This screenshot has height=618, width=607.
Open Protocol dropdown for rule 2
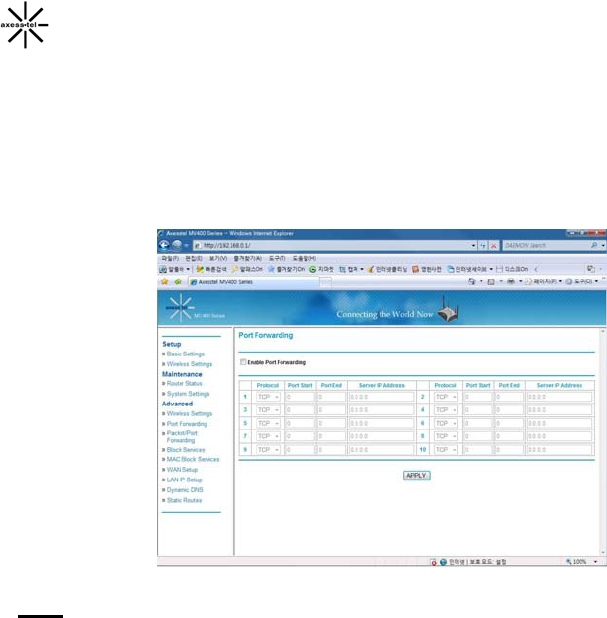click(x=446, y=397)
